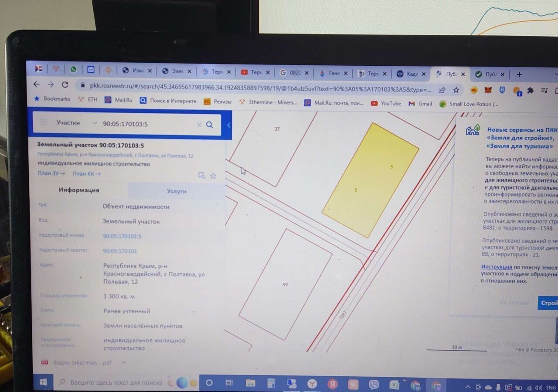Click the share icon in address bar
The image size is (558, 392).
(x=442, y=90)
